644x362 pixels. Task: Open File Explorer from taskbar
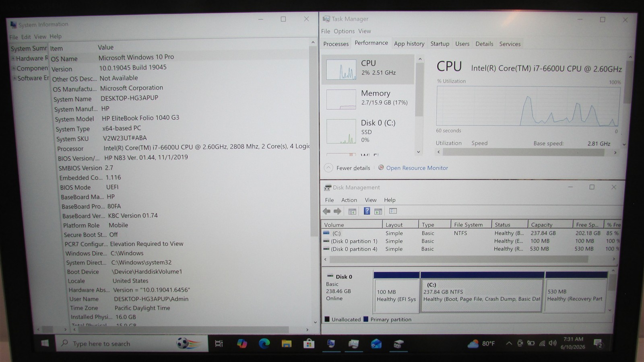click(286, 343)
